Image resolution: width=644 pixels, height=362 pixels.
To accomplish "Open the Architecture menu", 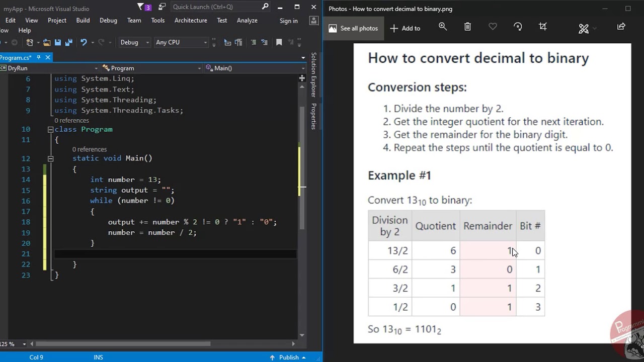I will pos(191,20).
